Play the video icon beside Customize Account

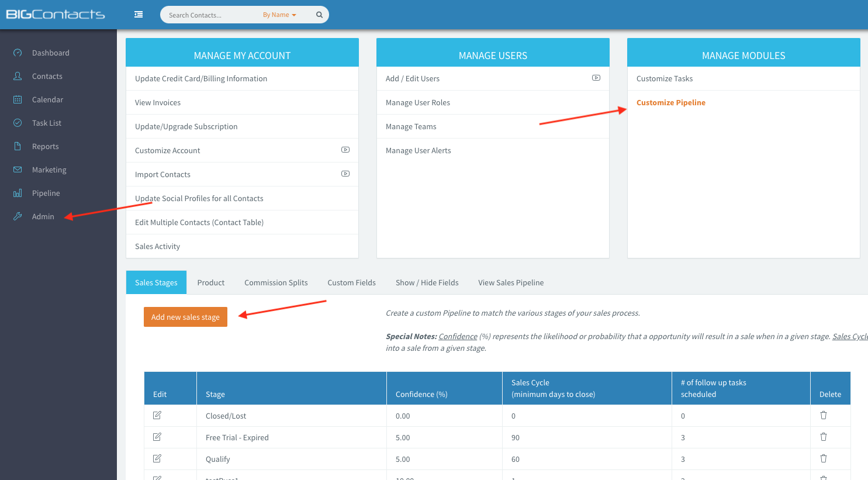pyautogui.click(x=345, y=150)
